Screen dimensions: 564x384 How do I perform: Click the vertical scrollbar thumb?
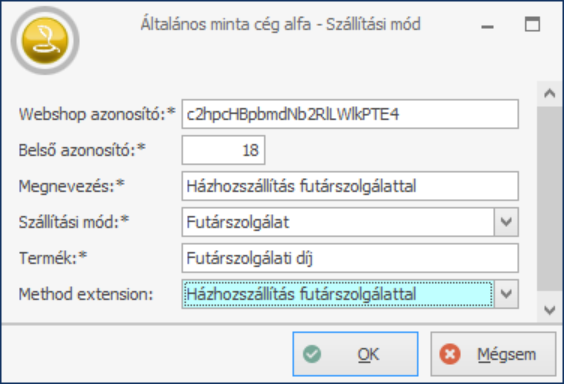550,198
